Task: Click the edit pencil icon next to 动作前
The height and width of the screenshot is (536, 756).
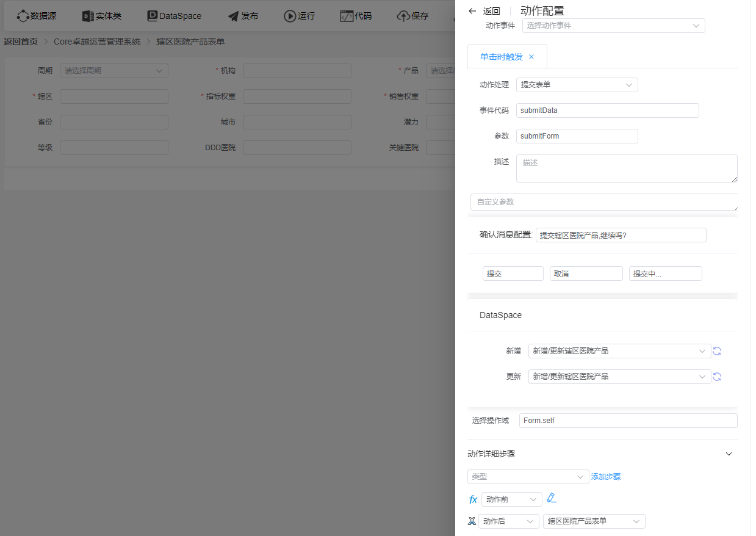Action: [552, 498]
